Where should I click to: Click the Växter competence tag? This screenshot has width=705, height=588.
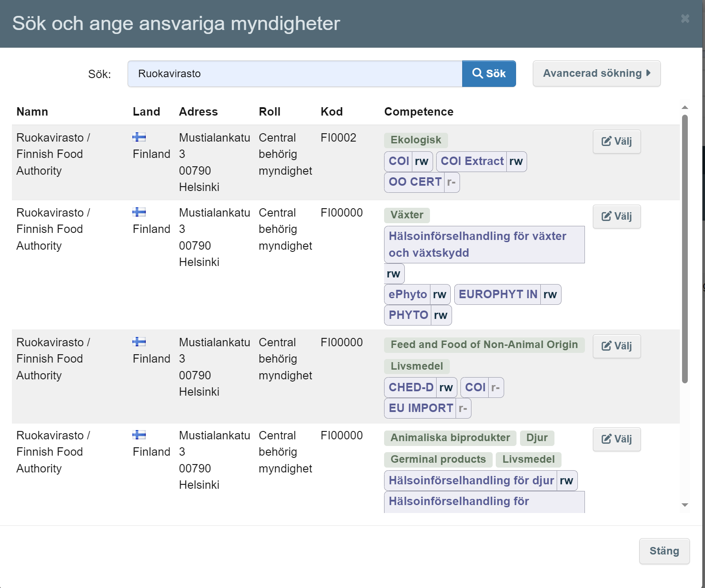407,215
